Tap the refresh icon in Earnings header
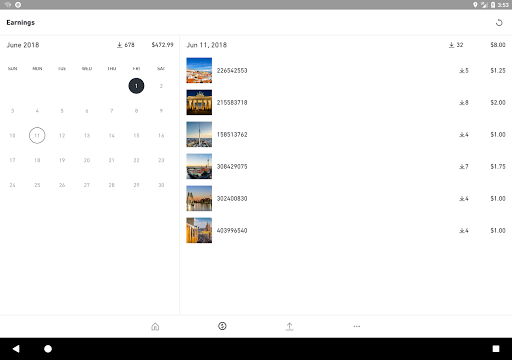Screen dimensions: 512x360 pos(499,23)
